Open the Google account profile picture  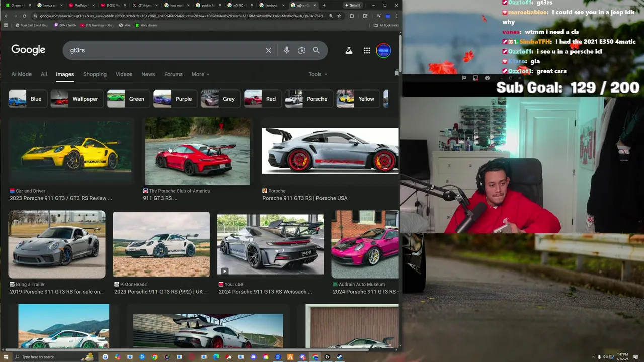[x=383, y=50]
